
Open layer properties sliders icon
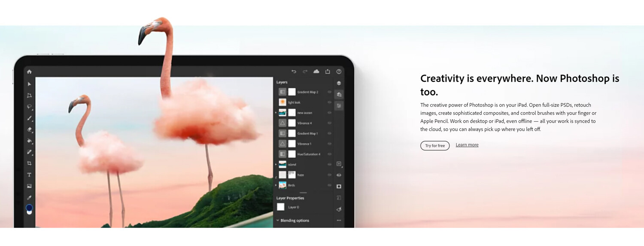click(x=339, y=106)
